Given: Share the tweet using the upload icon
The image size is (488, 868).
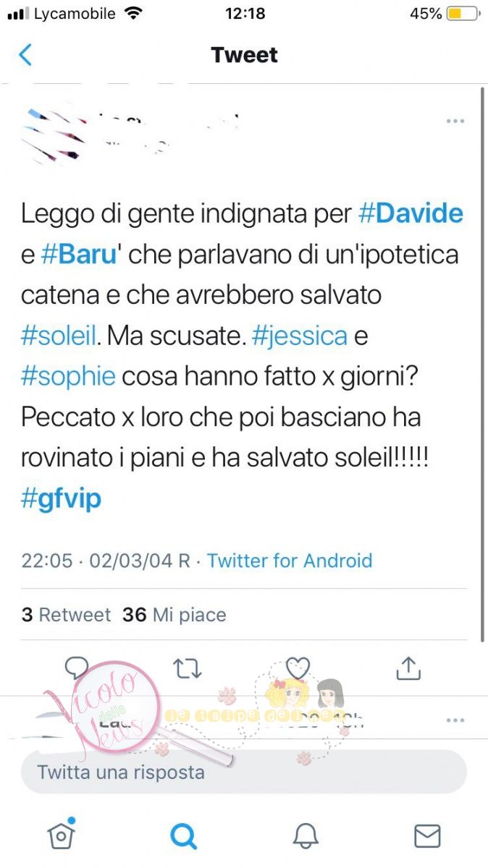Looking at the screenshot, I should (408, 668).
